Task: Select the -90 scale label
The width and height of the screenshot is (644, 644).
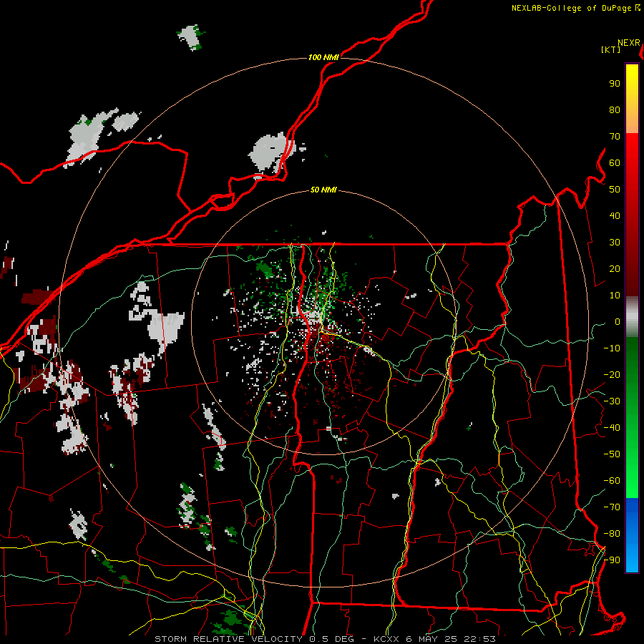Action: click(612, 560)
